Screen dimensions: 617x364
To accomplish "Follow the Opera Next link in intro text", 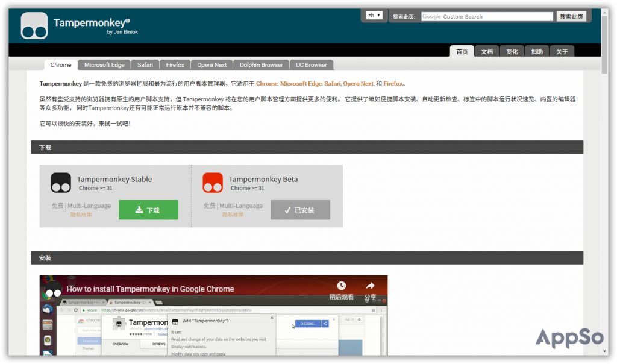I will point(358,83).
